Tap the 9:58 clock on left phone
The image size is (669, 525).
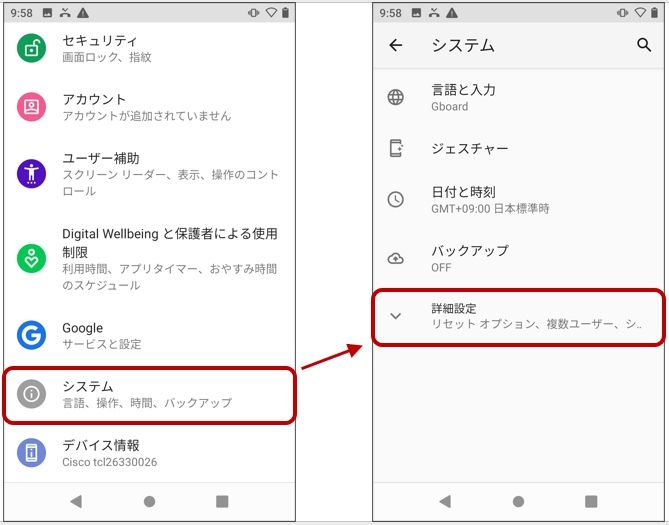coord(21,13)
